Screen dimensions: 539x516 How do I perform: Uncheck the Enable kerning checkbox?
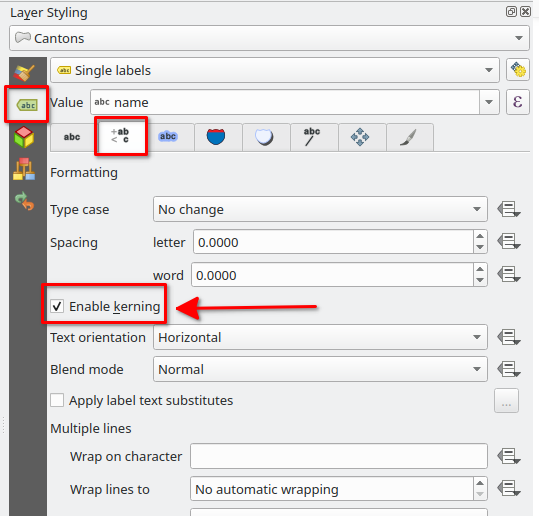(57, 306)
